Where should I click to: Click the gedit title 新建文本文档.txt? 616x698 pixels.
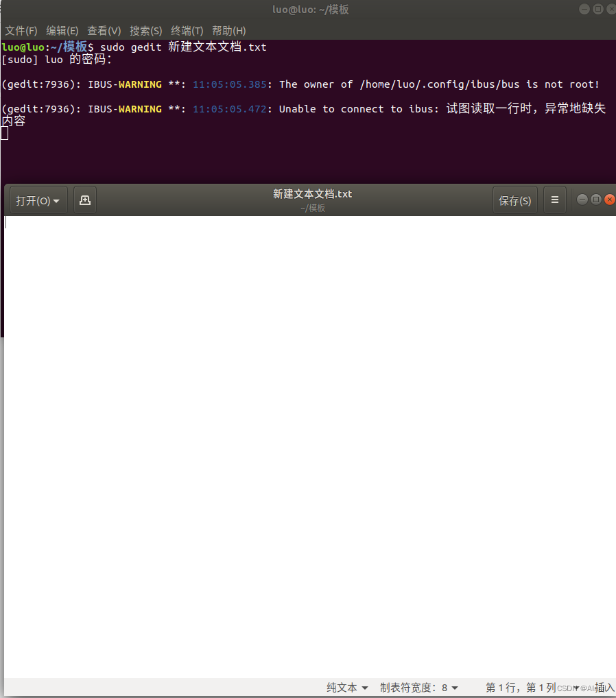313,193
